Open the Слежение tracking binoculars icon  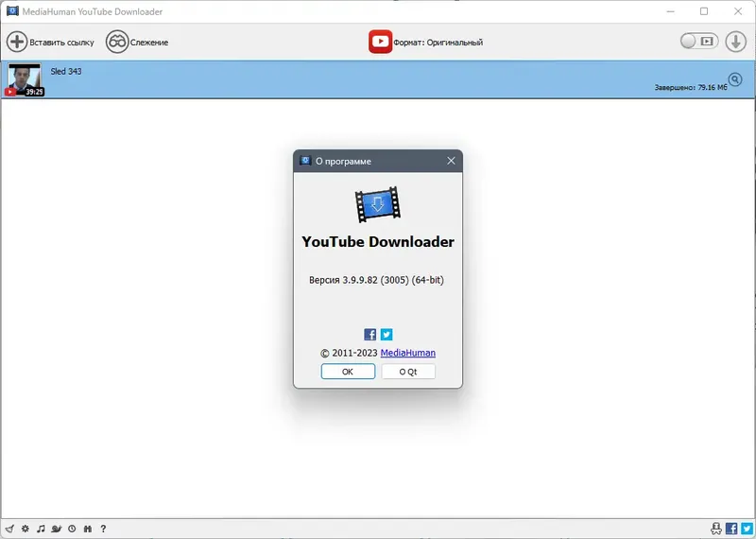[x=117, y=42]
